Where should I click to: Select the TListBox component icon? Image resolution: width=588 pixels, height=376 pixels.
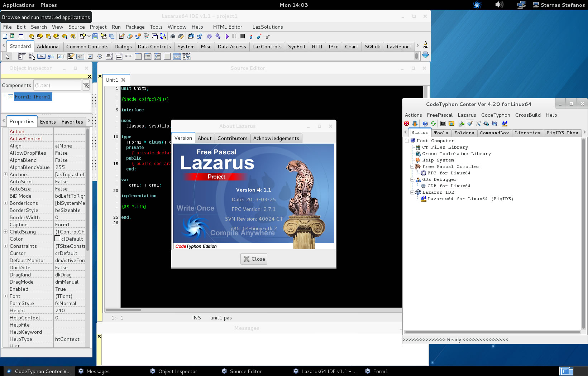pos(109,56)
